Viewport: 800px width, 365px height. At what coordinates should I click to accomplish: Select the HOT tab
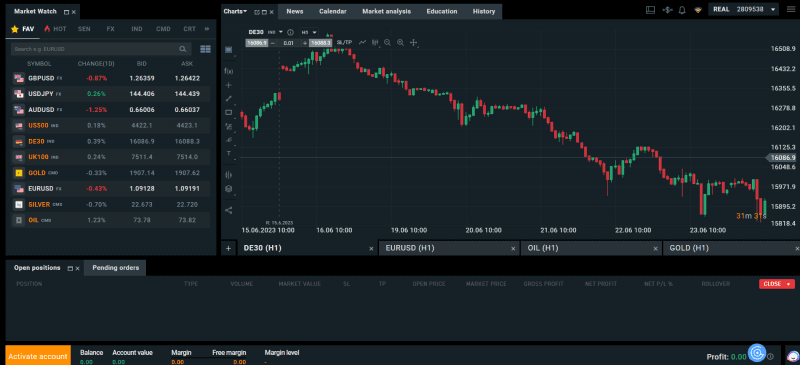click(x=55, y=29)
